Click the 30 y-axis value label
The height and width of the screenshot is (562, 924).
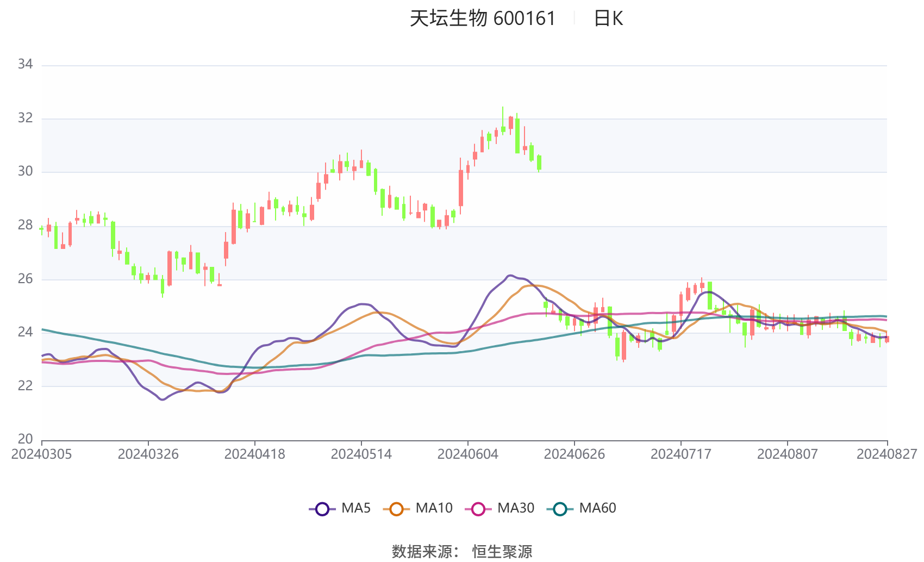click(25, 172)
